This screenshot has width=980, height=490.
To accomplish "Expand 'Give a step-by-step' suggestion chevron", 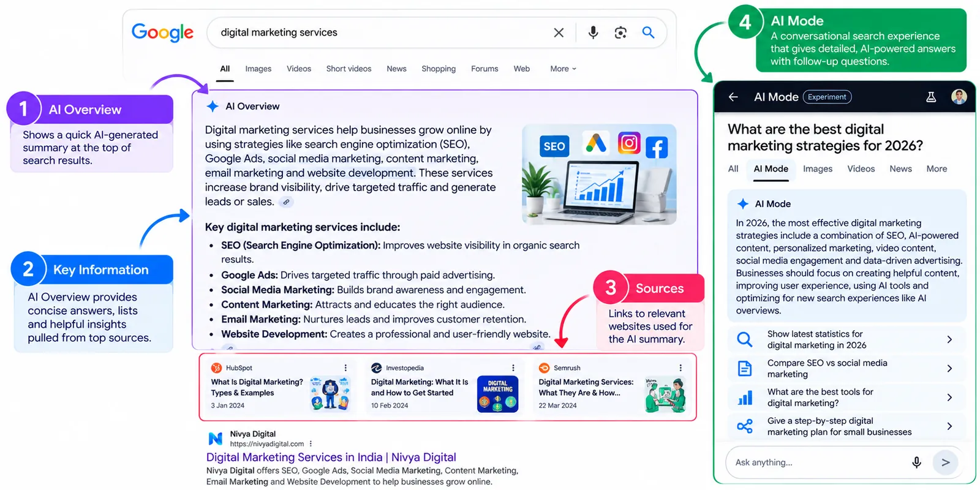I will pos(949,426).
